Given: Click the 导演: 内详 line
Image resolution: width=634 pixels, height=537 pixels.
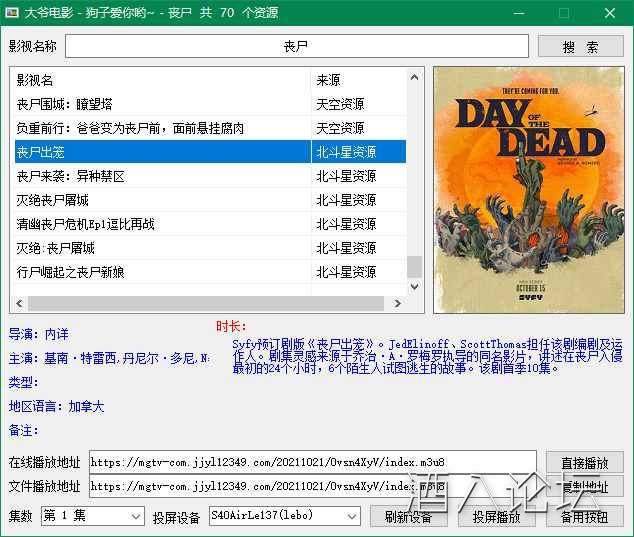Looking at the screenshot, I should tap(39, 334).
